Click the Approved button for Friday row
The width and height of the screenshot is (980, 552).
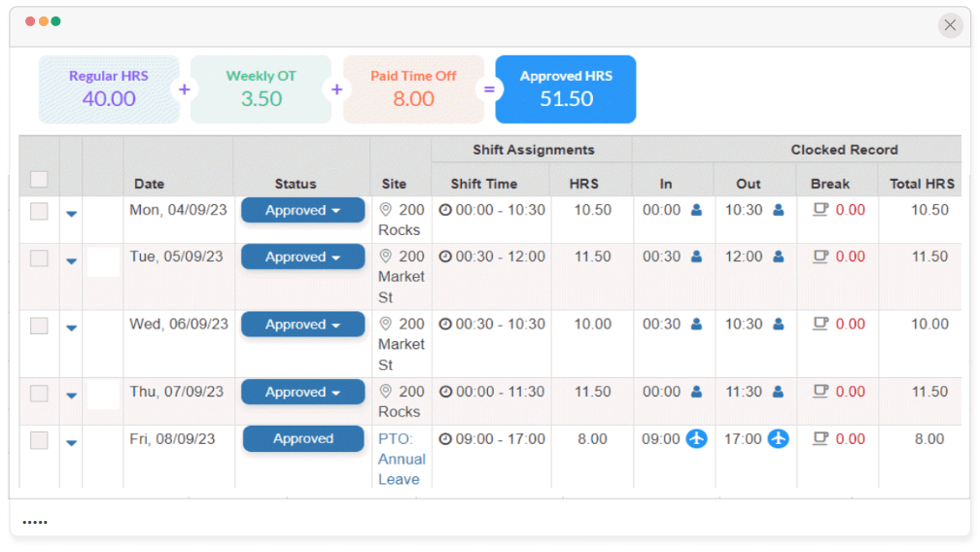302,439
